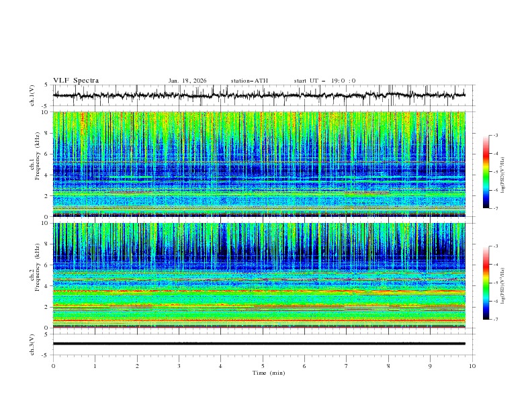Click the ch.1(V) axis label
The height and width of the screenshot is (411, 532).
(32, 95)
